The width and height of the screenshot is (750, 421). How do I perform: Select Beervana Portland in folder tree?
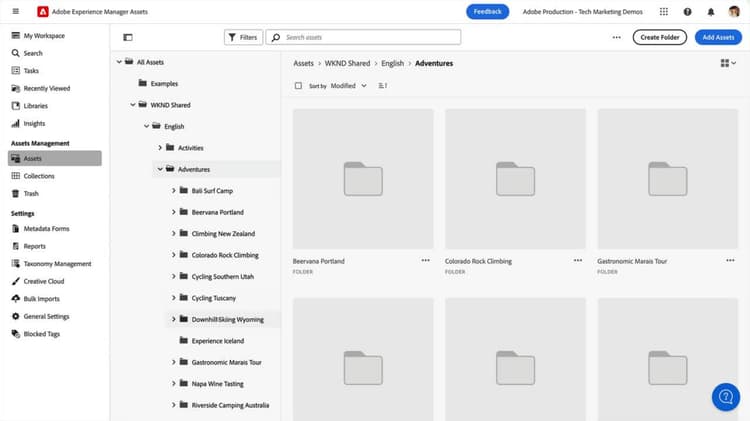(x=218, y=212)
